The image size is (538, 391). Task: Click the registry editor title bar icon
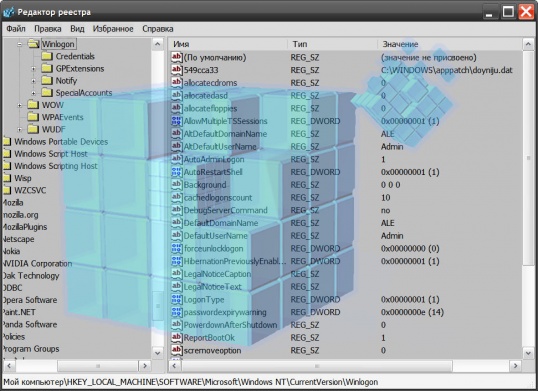[x=9, y=12]
